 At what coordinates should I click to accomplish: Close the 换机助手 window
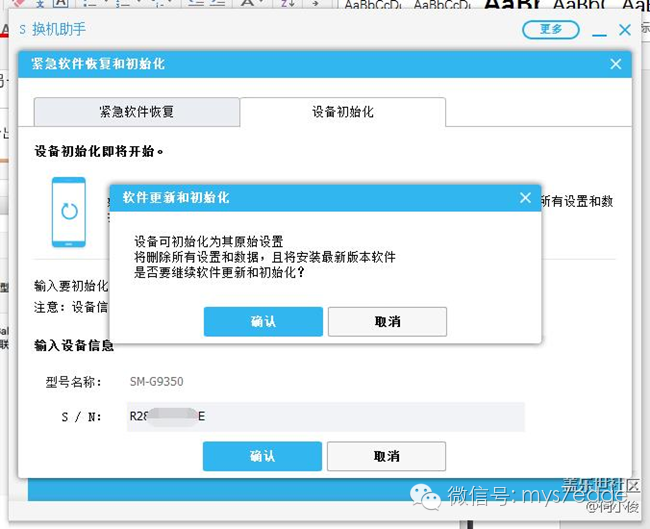click(625, 30)
